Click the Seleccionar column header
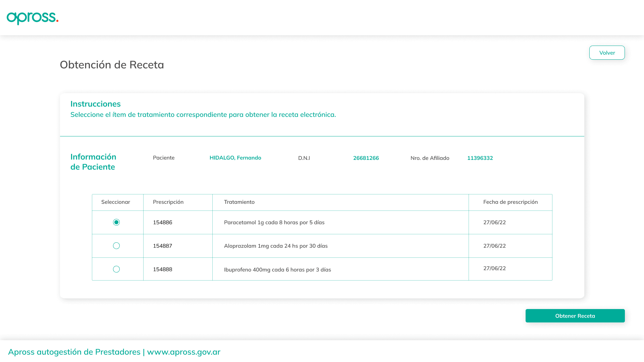Image resolution: width=644 pixels, height=362 pixels. coord(116,202)
